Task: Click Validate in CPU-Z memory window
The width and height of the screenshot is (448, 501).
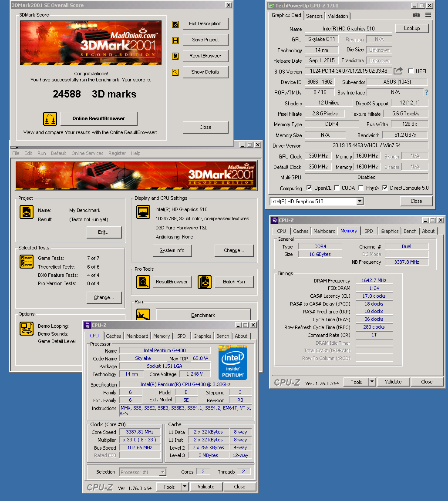Action: (x=393, y=382)
